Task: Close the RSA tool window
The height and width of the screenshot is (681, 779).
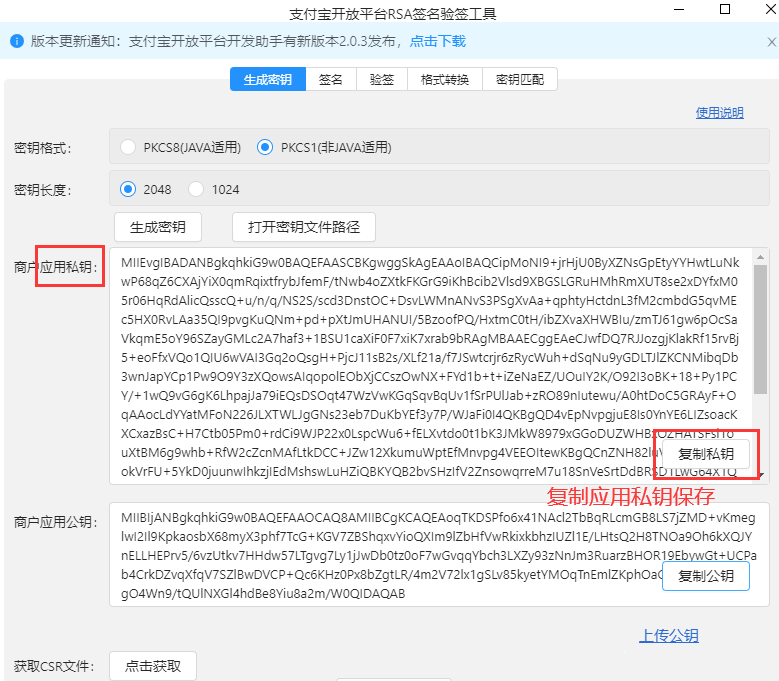Action: click(771, 9)
